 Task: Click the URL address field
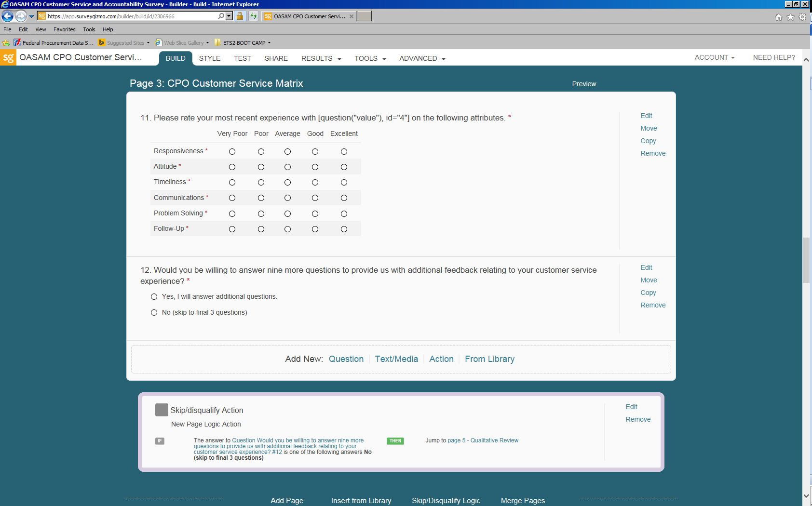click(x=130, y=16)
